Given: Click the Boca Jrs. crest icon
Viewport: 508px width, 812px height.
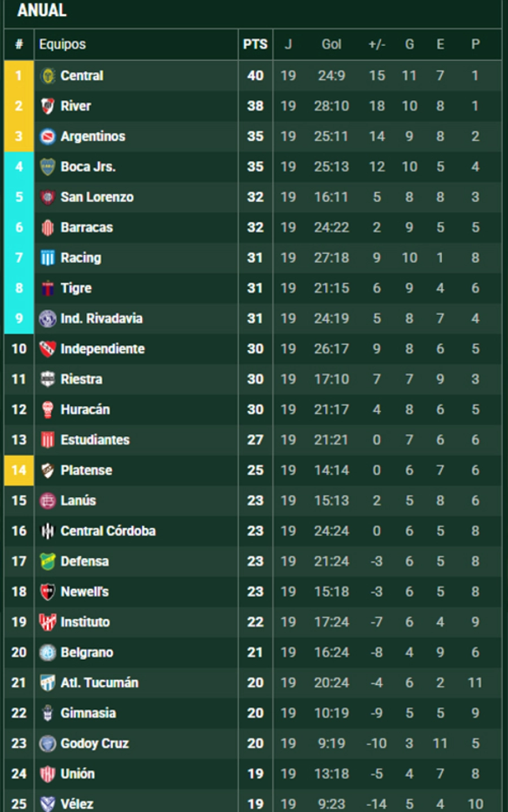Looking at the screenshot, I should [47, 167].
